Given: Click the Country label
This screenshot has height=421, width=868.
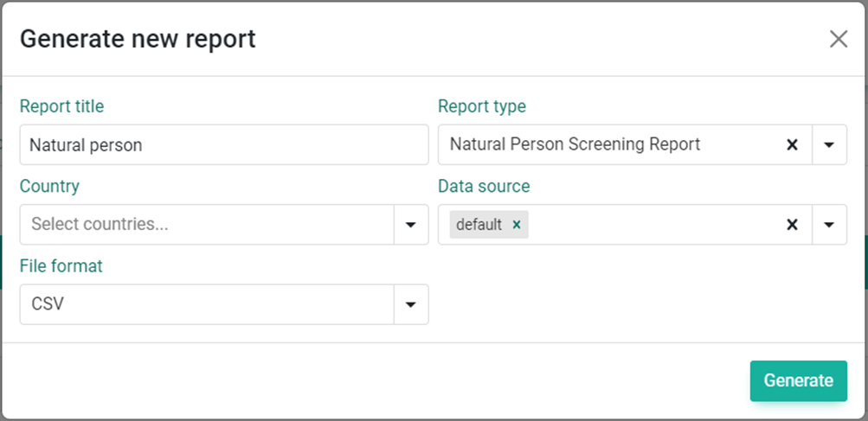Looking at the screenshot, I should (x=49, y=186).
